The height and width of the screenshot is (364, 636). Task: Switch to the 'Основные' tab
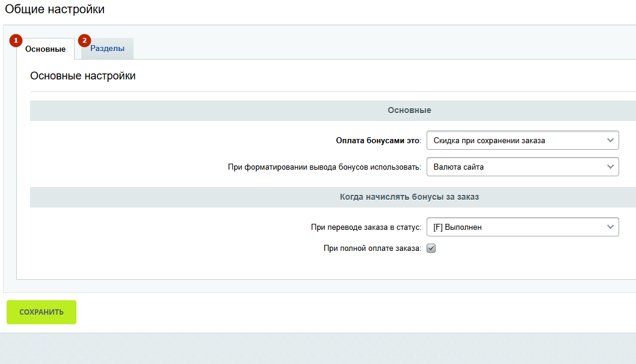pos(46,49)
